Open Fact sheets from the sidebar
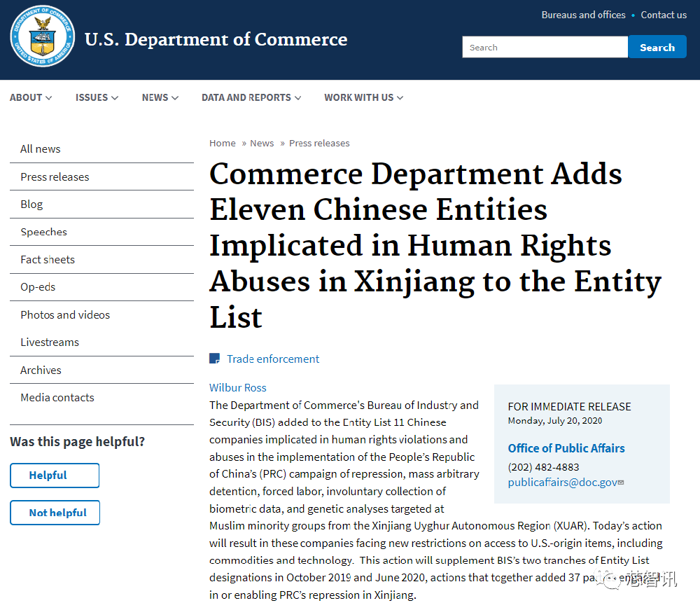This screenshot has height=610, width=700. click(x=48, y=259)
